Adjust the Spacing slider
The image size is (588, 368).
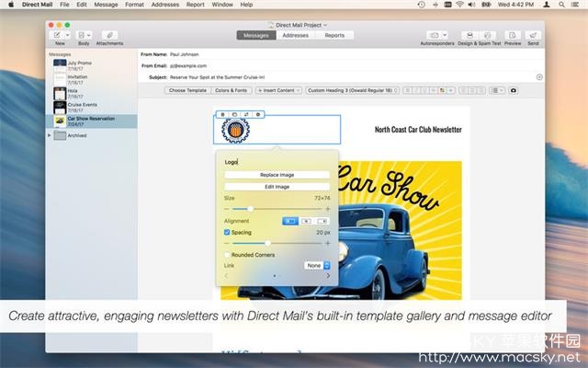click(267, 243)
